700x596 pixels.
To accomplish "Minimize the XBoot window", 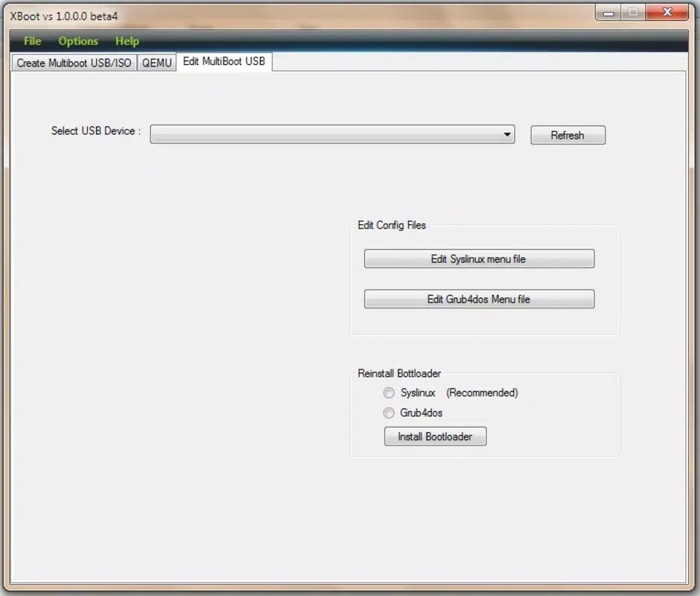I will [x=608, y=13].
